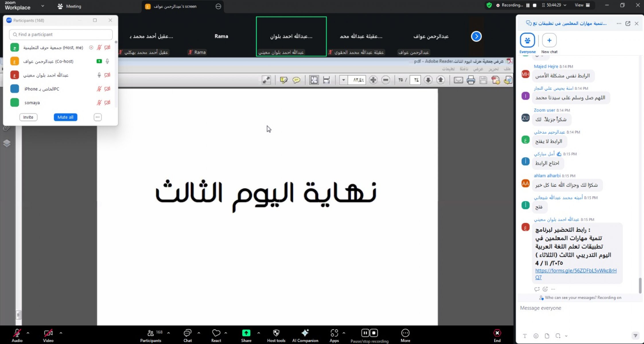The image size is (644, 344).
Task: Toggle microphone for somaya participant
Action: click(x=99, y=103)
